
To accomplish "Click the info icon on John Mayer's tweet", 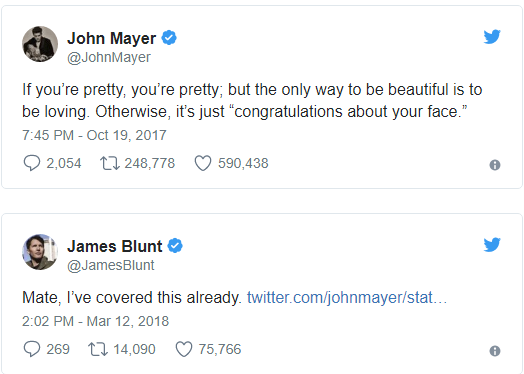I will coord(495,165).
